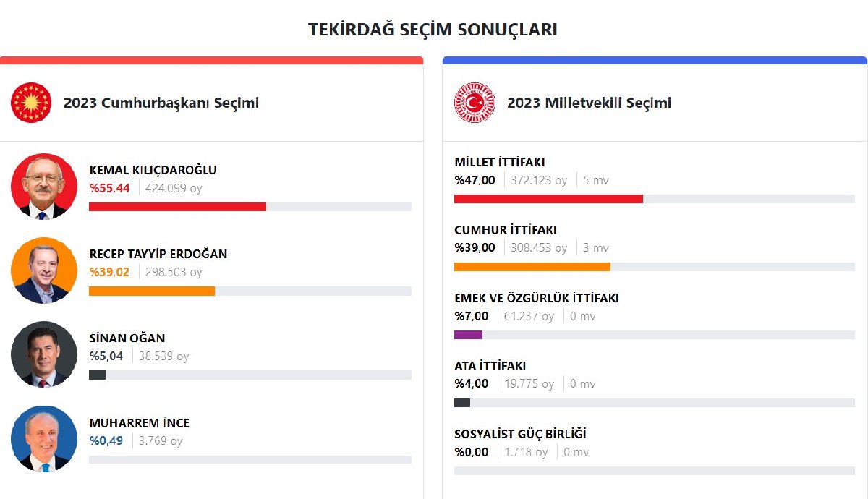Image resolution: width=868 pixels, height=499 pixels.
Task: Click the red Kılıçdaroğlu vote progress bar
Action: click(x=177, y=207)
